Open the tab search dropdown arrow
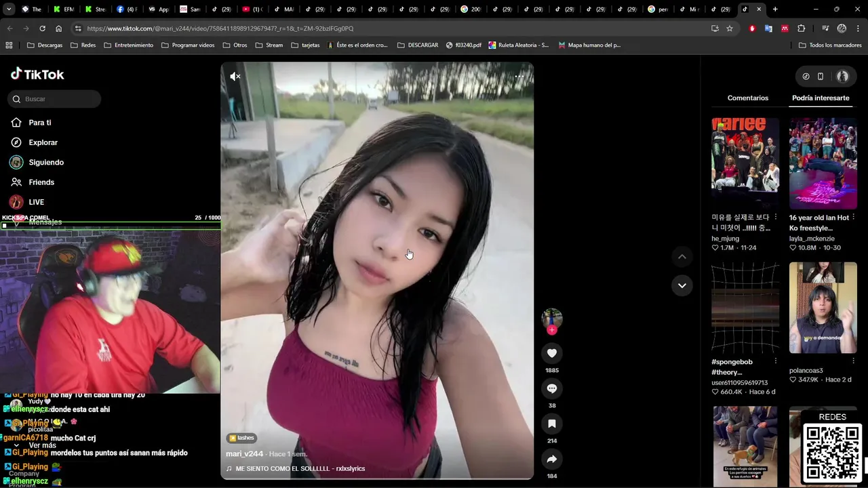 [x=9, y=9]
